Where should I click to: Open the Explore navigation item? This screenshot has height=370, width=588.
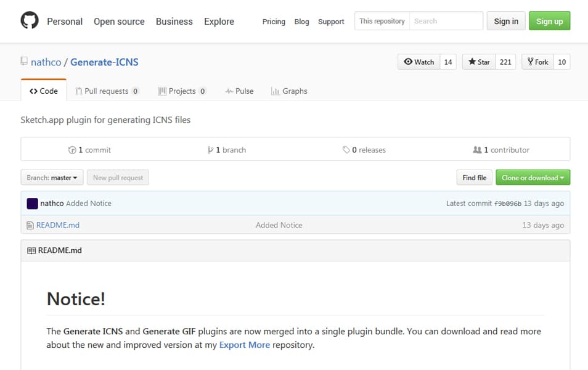(x=219, y=22)
